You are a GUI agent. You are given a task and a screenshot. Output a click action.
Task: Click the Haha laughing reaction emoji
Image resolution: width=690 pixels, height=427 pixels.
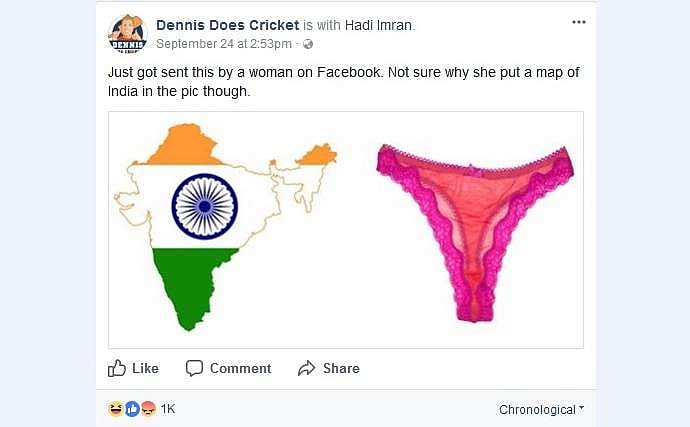(115, 409)
